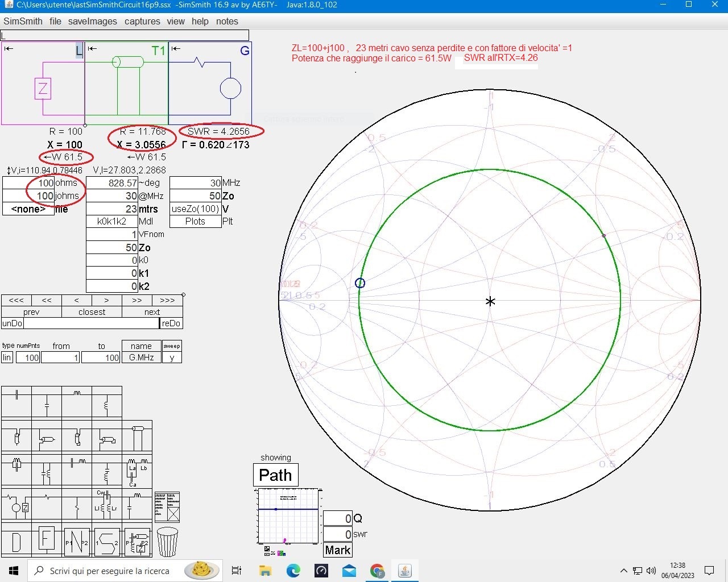This screenshot has height=582, width=728.
Task: Select the custom P1 P2 Z circuit element
Action: [x=137, y=541]
